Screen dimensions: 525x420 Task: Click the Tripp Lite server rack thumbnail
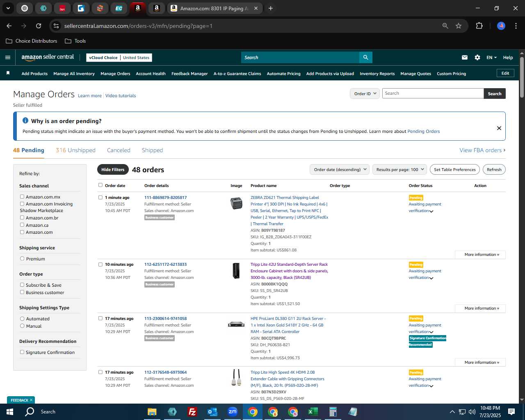click(x=236, y=271)
